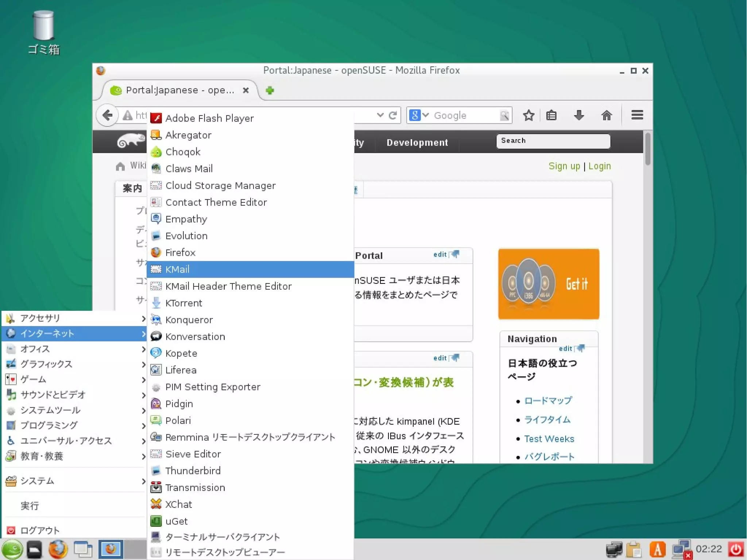This screenshot has width=747, height=560.
Task: Open Sieve Editor entry
Action: 250,453
